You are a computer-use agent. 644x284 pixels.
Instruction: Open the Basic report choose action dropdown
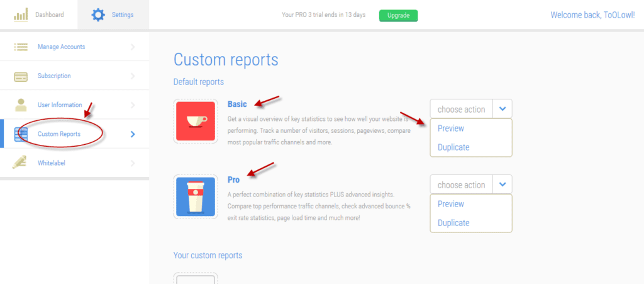pos(471,109)
